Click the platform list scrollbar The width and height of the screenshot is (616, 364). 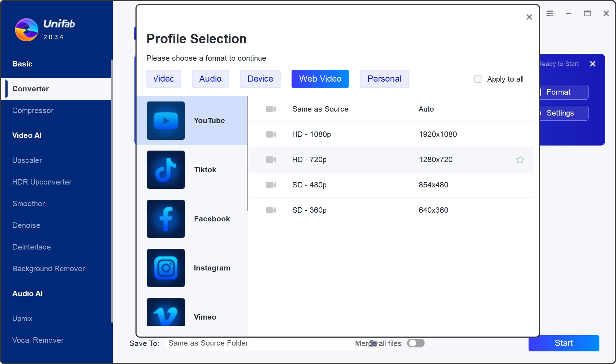coord(247,153)
